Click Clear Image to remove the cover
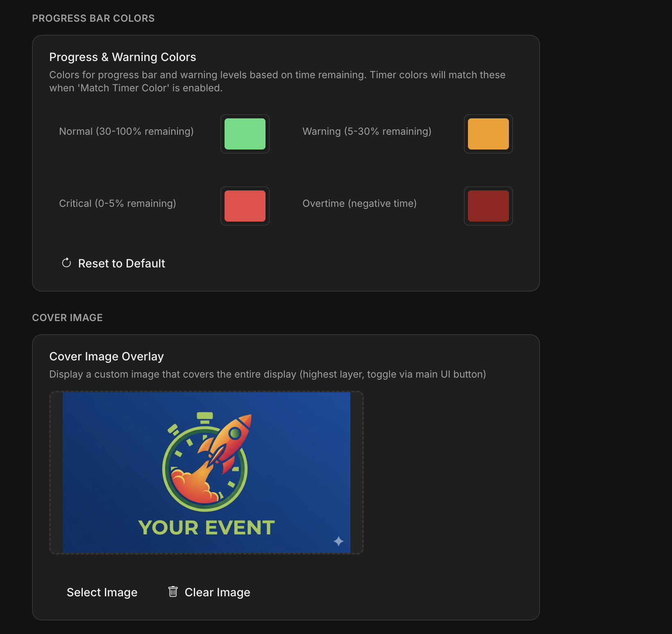The height and width of the screenshot is (634, 672). pyautogui.click(x=217, y=592)
